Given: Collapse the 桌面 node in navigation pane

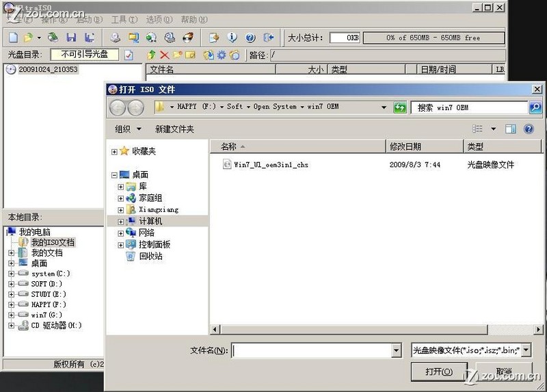Looking at the screenshot, I should tap(114, 175).
